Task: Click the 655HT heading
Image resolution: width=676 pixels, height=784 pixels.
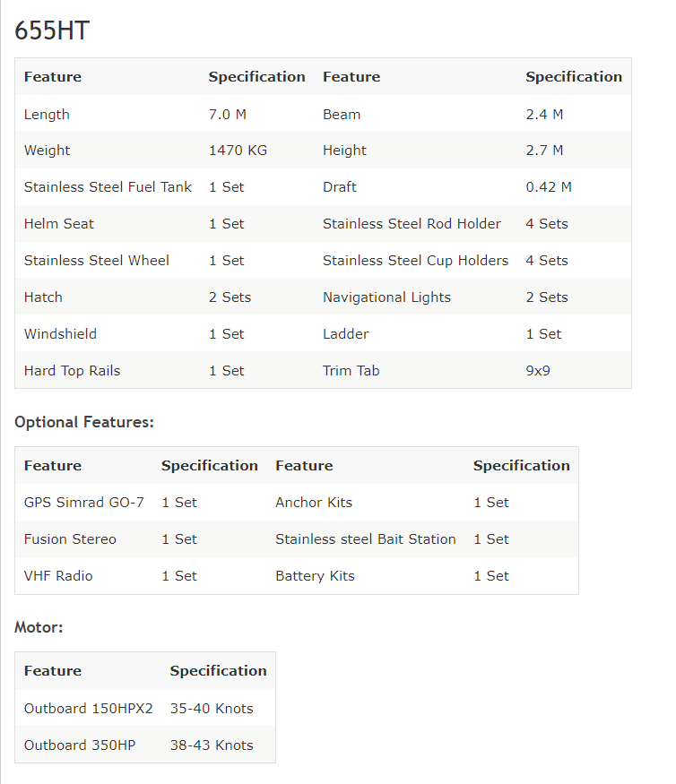Action: pyautogui.click(x=52, y=30)
